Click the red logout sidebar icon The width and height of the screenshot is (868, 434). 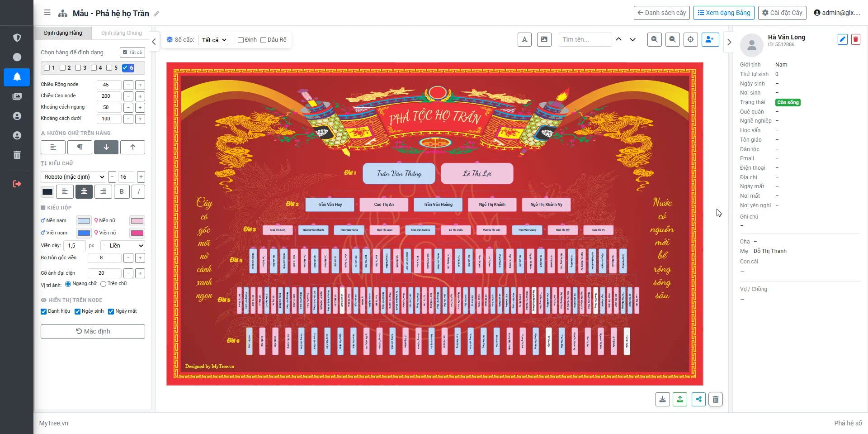(x=17, y=184)
